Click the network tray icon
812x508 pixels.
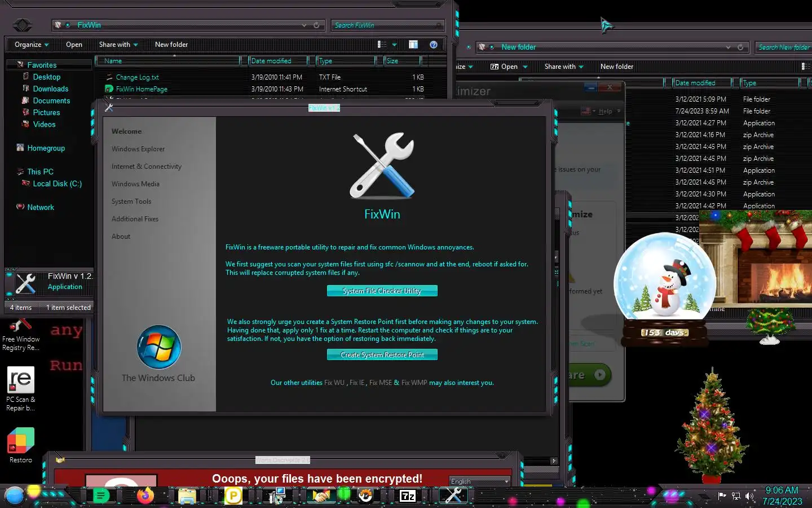click(736, 496)
